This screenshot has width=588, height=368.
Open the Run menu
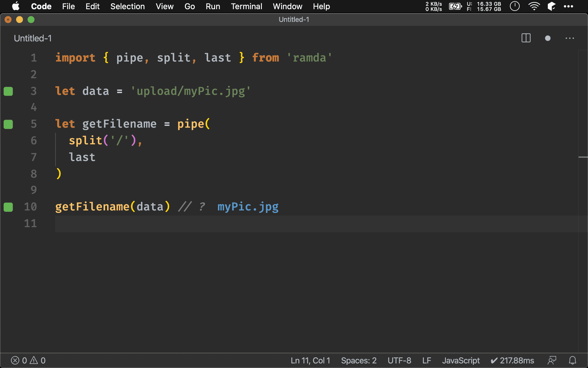pyautogui.click(x=213, y=6)
